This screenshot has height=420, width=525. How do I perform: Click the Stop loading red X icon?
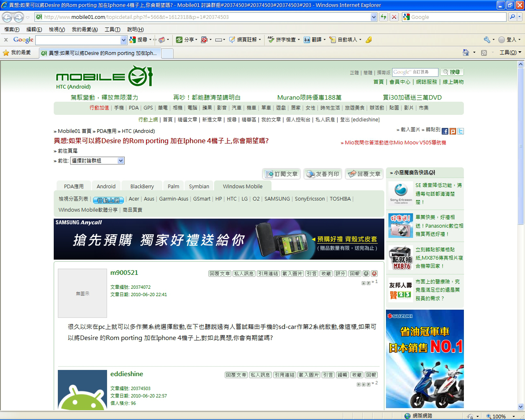coord(394,17)
